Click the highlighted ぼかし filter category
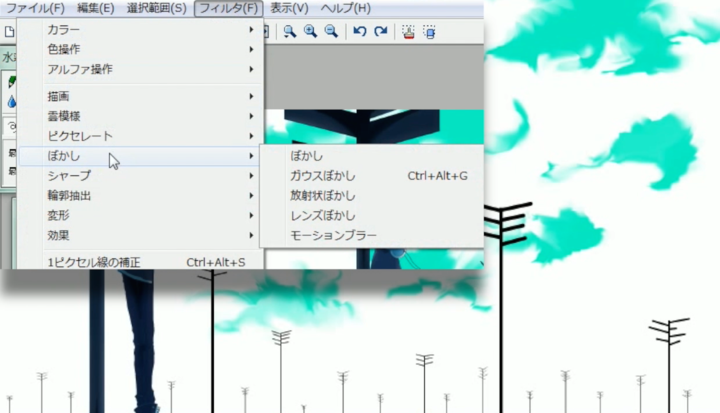Image resolution: width=720 pixels, height=413 pixels. (140, 156)
